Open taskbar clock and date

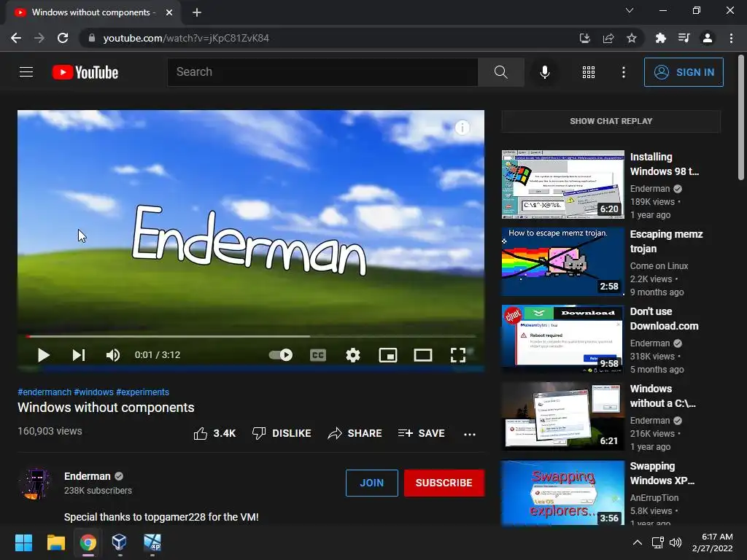pyautogui.click(x=713, y=542)
